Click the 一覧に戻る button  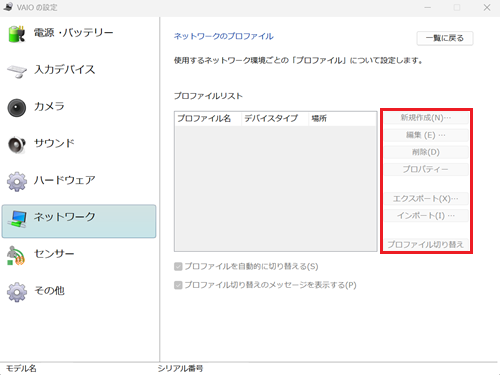(445, 38)
